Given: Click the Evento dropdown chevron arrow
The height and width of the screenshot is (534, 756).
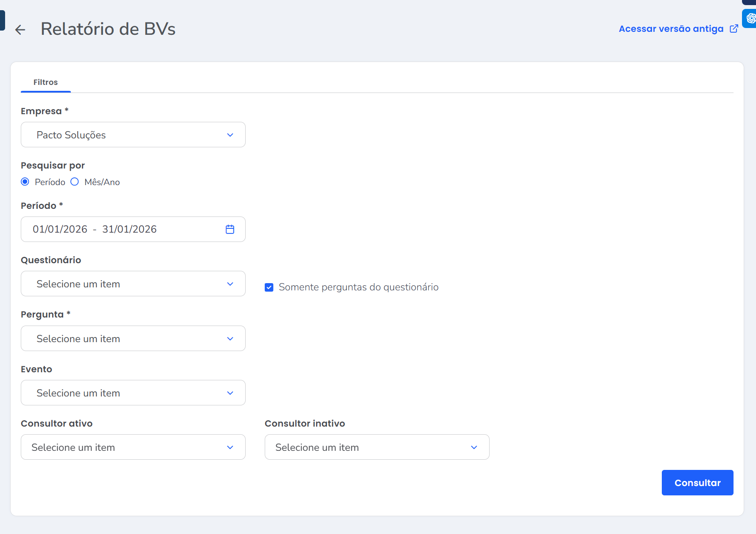Looking at the screenshot, I should click(230, 393).
